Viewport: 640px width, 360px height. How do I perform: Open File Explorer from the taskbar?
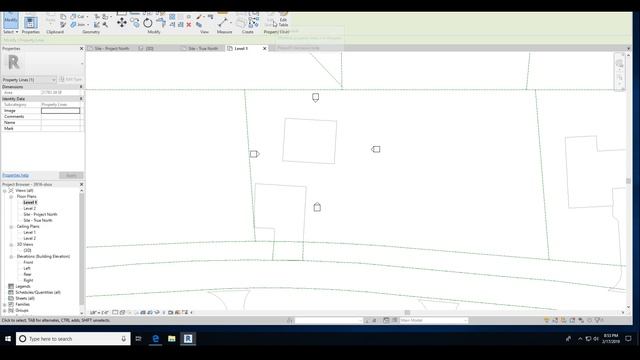coord(172,339)
